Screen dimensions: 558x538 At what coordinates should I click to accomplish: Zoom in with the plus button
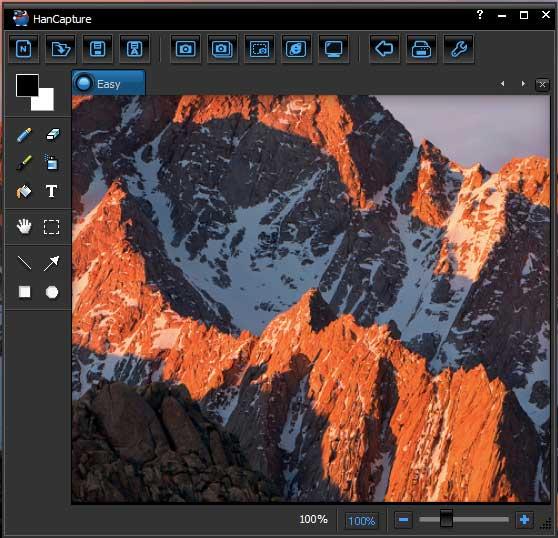point(525,520)
